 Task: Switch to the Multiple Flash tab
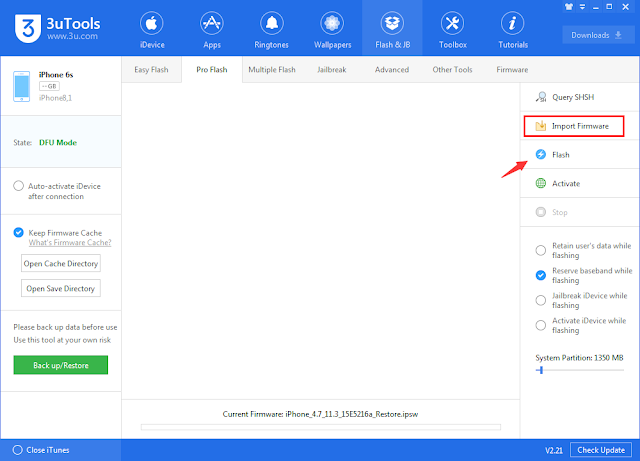click(272, 69)
